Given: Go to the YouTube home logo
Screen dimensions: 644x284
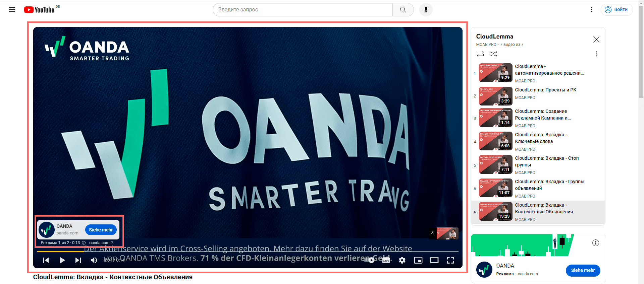Looking at the screenshot, I should tap(39, 10).
